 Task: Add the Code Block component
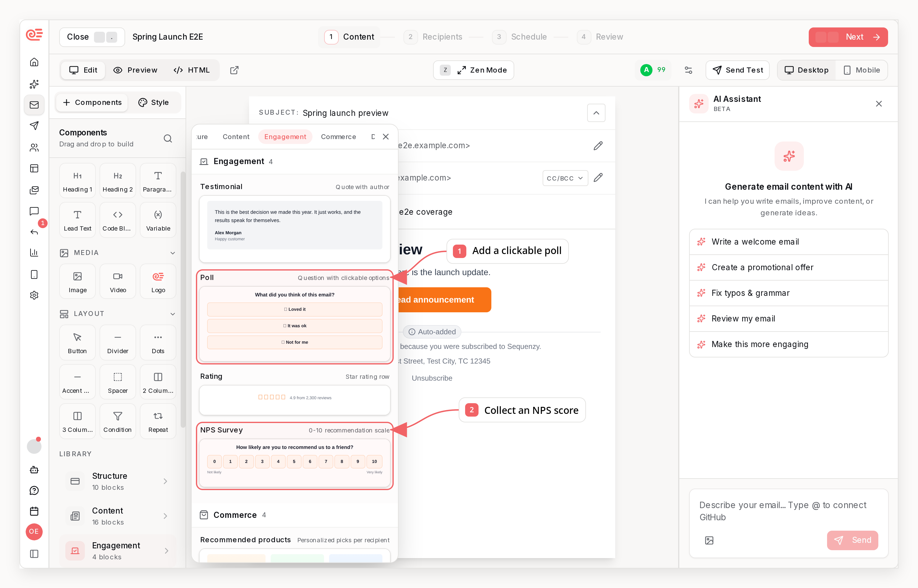118,220
